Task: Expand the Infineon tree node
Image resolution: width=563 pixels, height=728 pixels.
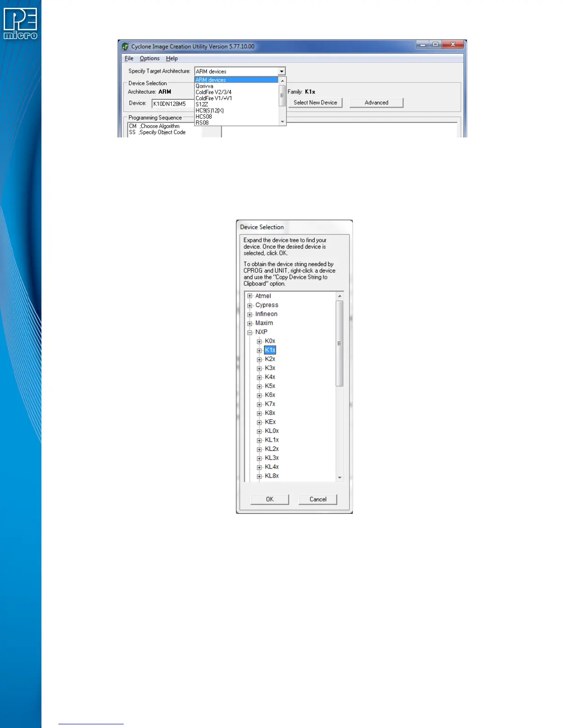Action: (x=250, y=314)
